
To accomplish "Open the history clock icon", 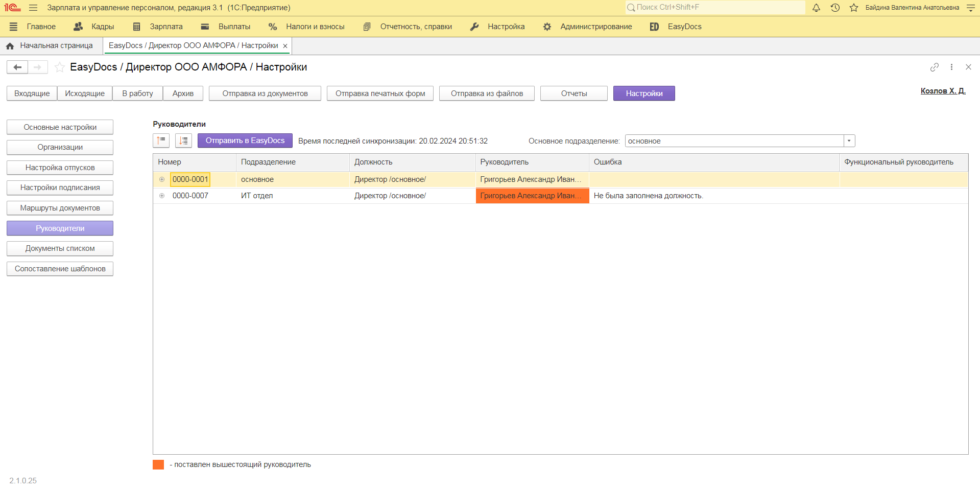I will point(835,8).
